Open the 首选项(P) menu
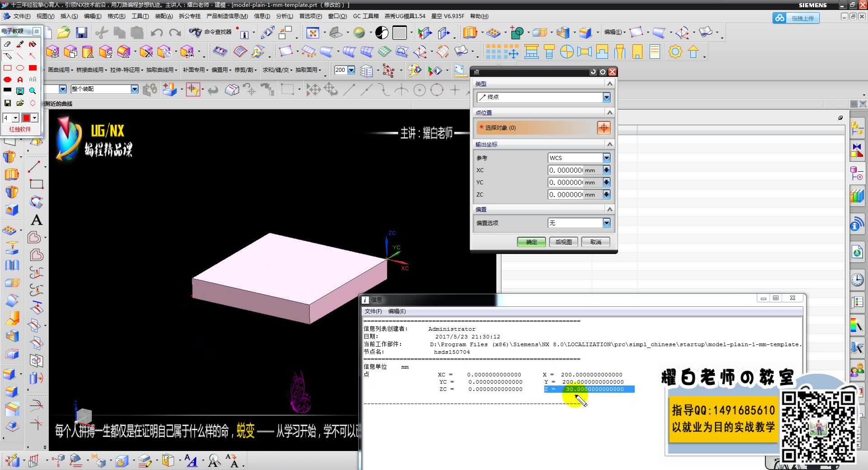 (311, 16)
